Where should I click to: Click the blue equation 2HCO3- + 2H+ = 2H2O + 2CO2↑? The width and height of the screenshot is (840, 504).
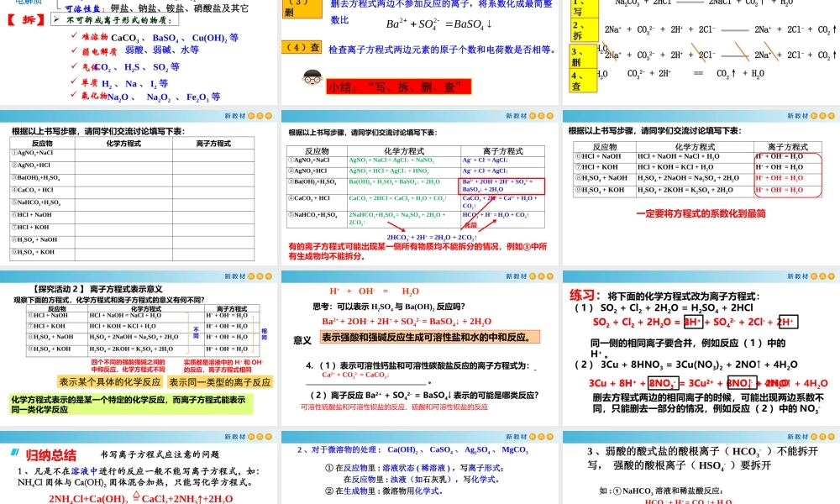[432, 237]
